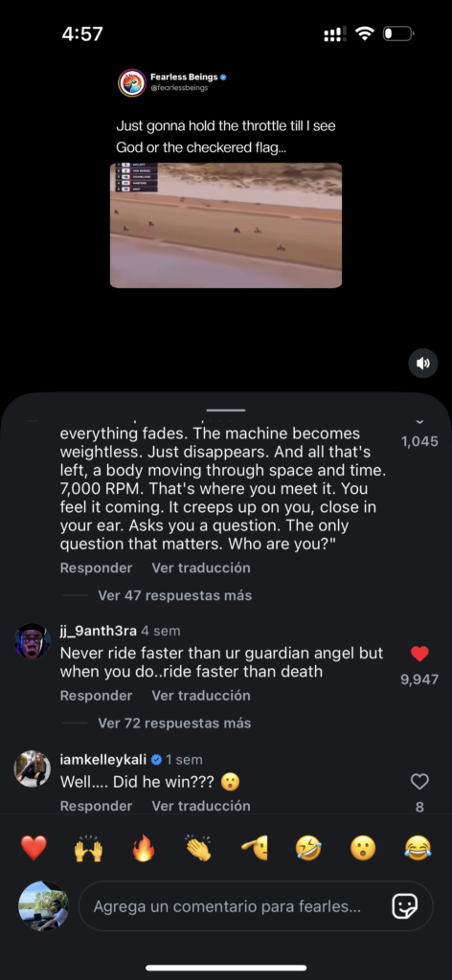Mute the video with the speaker icon
This screenshot has height=980, width=452.
[x=423, y=363]
